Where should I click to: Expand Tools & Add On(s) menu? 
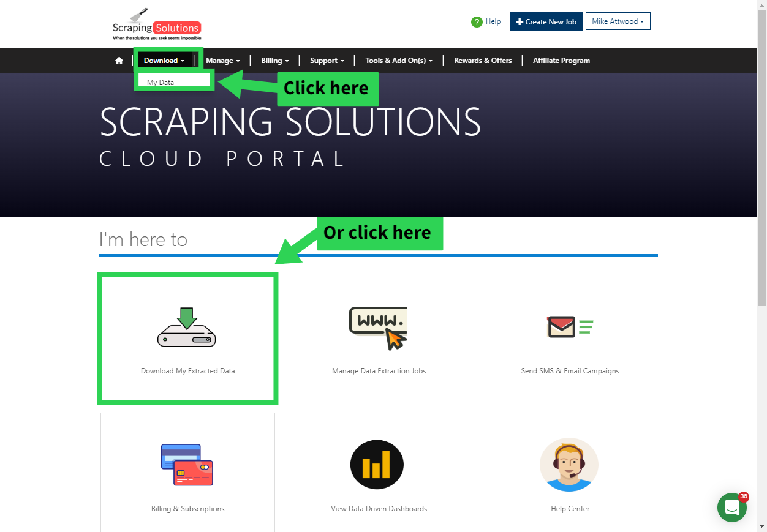399,61
